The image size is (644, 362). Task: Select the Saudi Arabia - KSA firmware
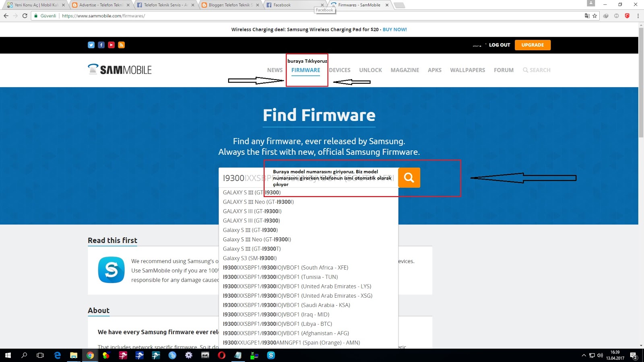click(287, 305)
